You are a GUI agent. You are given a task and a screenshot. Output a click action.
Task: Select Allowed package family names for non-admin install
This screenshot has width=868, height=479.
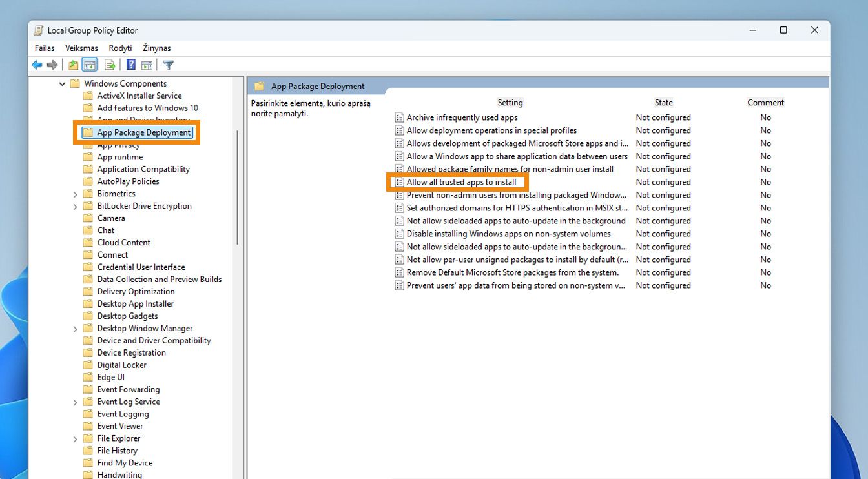510,169
